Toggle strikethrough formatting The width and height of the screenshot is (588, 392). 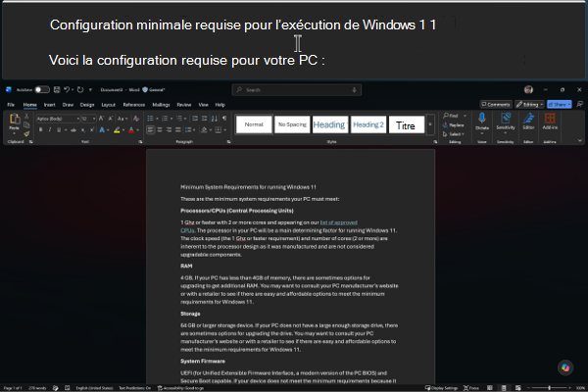pos(73,129)
